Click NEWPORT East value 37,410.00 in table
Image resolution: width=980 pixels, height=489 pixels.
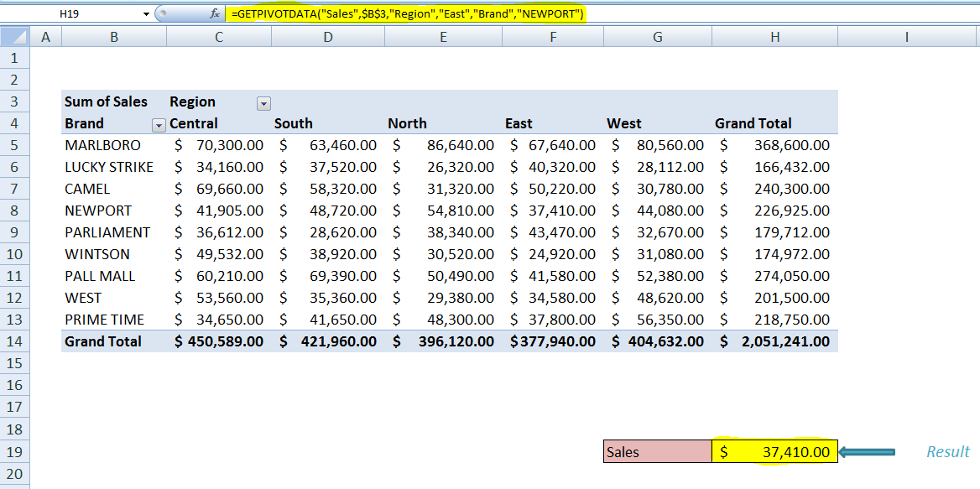pyautogui.click(x=552, y=211)
